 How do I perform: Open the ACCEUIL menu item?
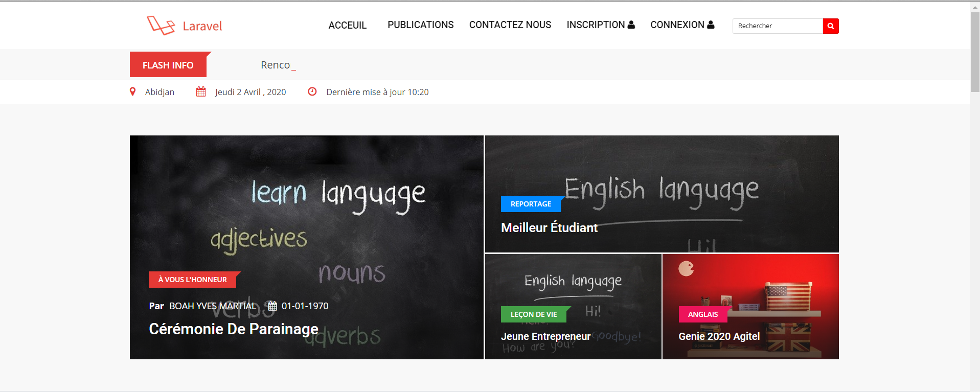pyautogui.click(x=348, y=25)
